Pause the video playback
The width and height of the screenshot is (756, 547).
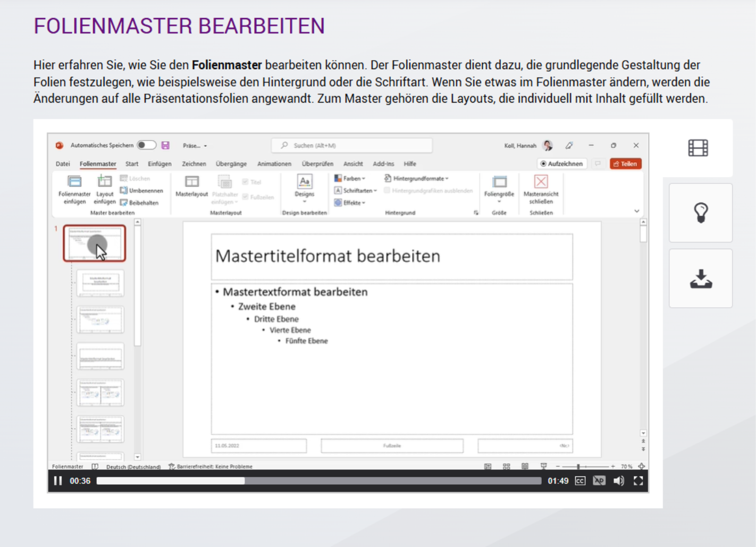[58, 481]
